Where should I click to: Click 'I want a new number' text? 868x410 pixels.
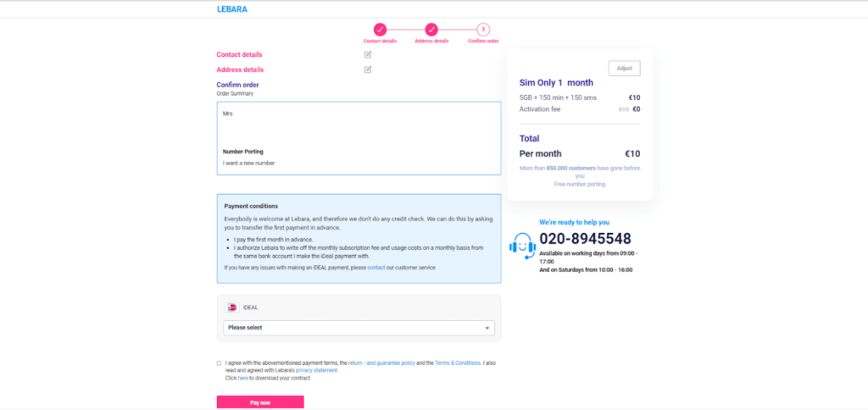point(248,163)
